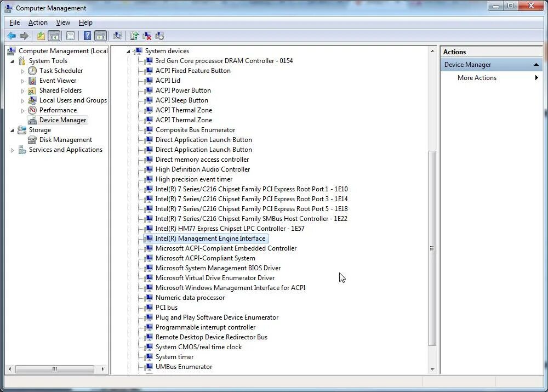Collapse the System devices category
Image resolution: width=548 pixels, height=392 pixels.
128,52
